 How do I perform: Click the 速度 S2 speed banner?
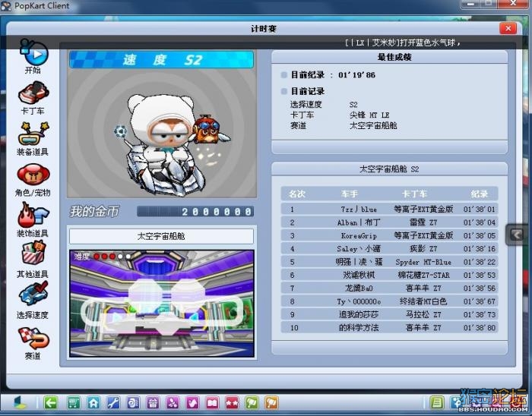[161, 60]
